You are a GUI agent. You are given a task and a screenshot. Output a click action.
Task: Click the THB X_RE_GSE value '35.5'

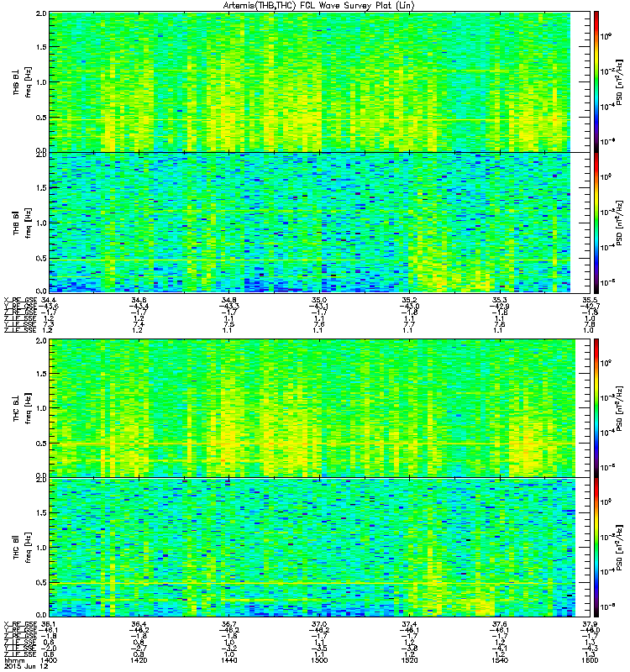coord(590,300)
